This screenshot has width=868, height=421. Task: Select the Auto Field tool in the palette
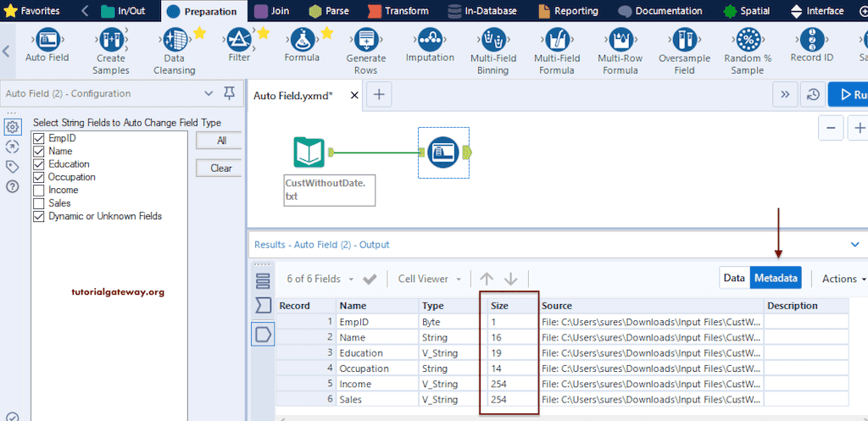(x=47, y=46)
